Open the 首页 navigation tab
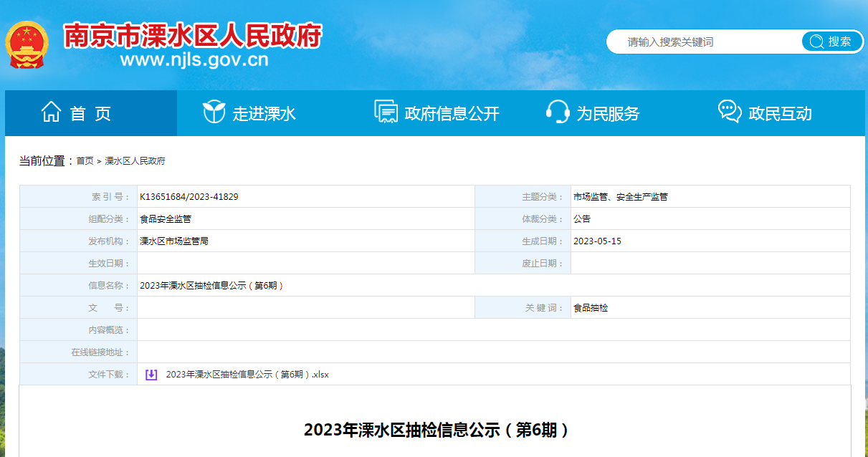Screen dimensions: 868x457 pos(90,113)
